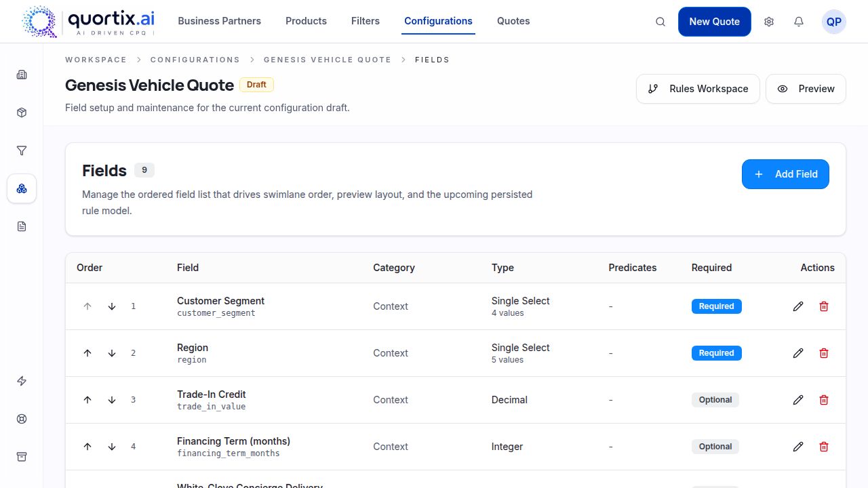
Task: Open the configurations icon in sidebar
Action: [22, 188]
